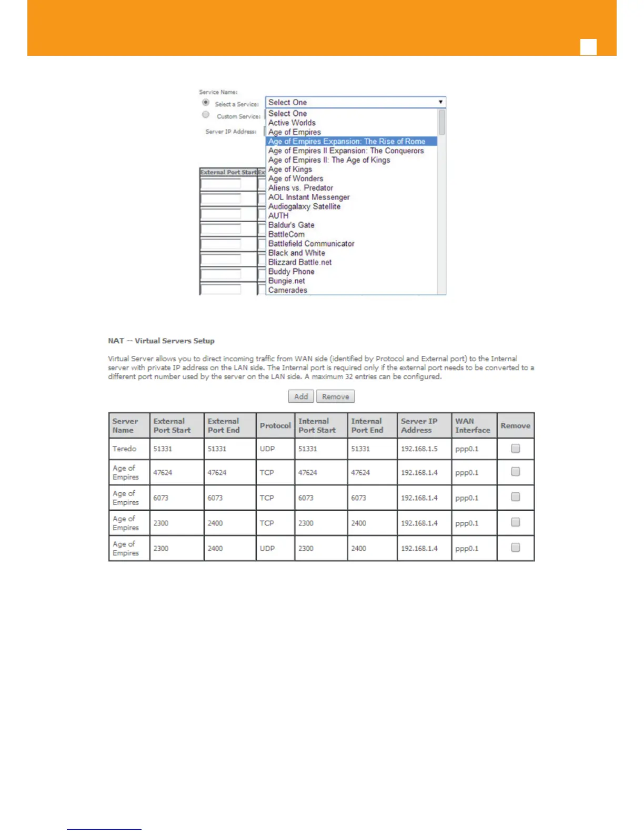The width and height of the screenshot is (644, 834).
Task: Select 'Age of Empires' list entry
Action: [295, 132]
